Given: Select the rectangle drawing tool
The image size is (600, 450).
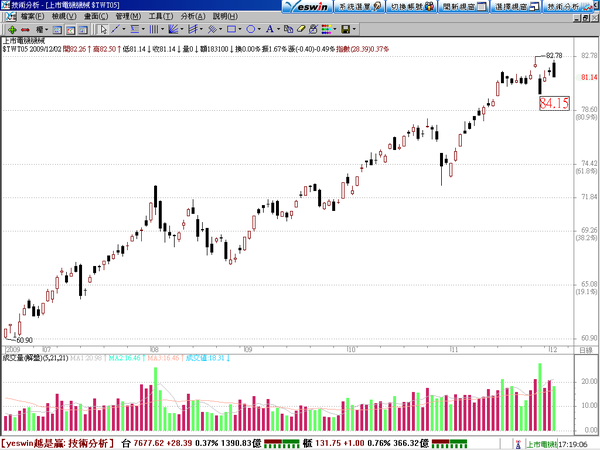Looking at the screenshot, I should pos(231,29).
